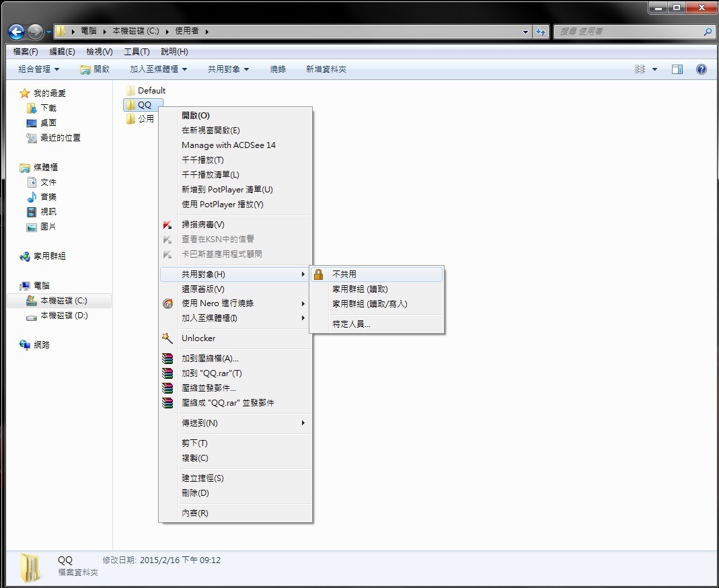This screenshot has height=588, width=719.
Task: Open the 檢視(V) menu
Action: (x=100, y=52)
